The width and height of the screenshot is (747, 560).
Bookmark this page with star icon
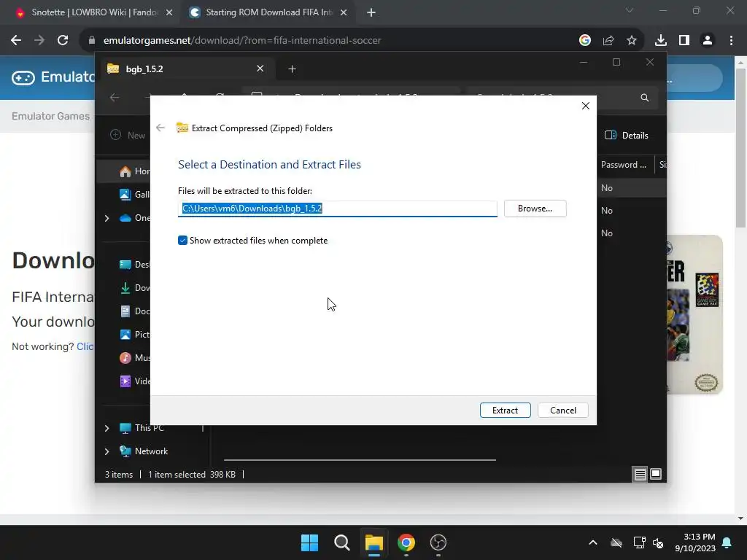coord(632,41)
